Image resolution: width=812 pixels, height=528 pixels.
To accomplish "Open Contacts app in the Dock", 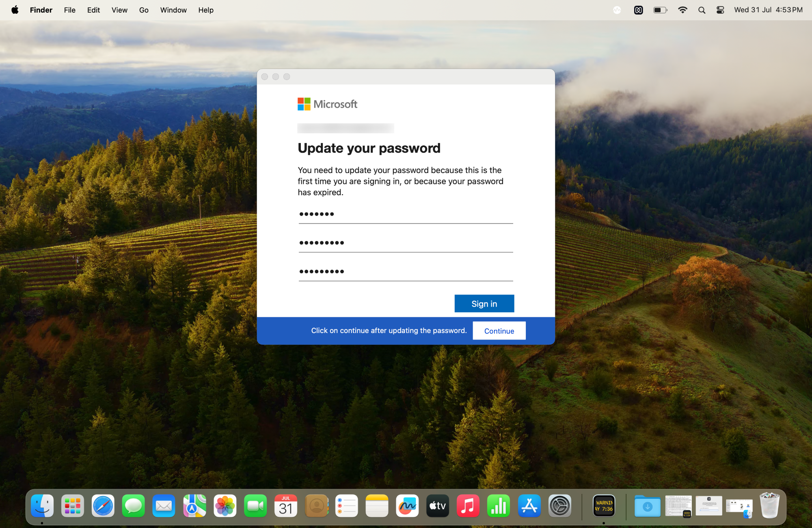I will click(316, 506).
